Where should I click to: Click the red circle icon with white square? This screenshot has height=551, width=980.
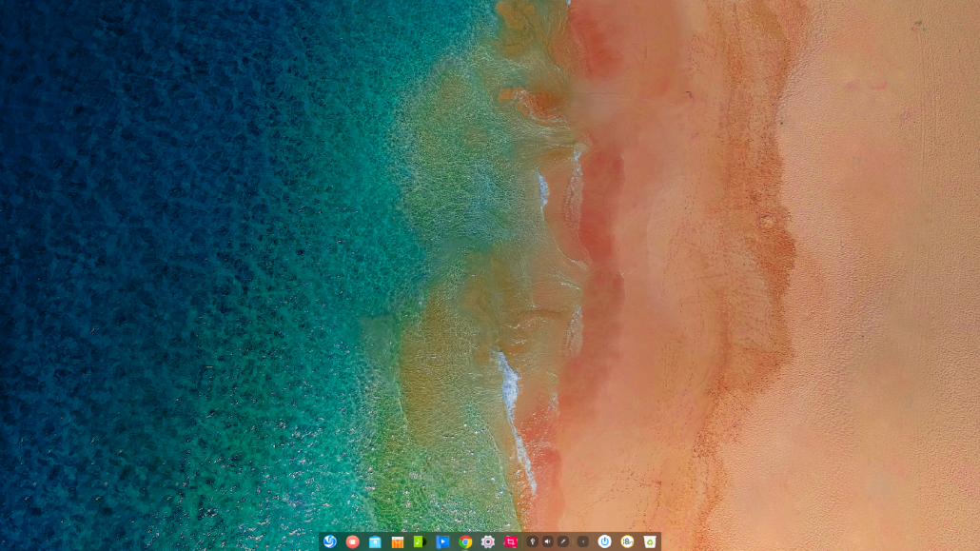(x=352, y=541)
